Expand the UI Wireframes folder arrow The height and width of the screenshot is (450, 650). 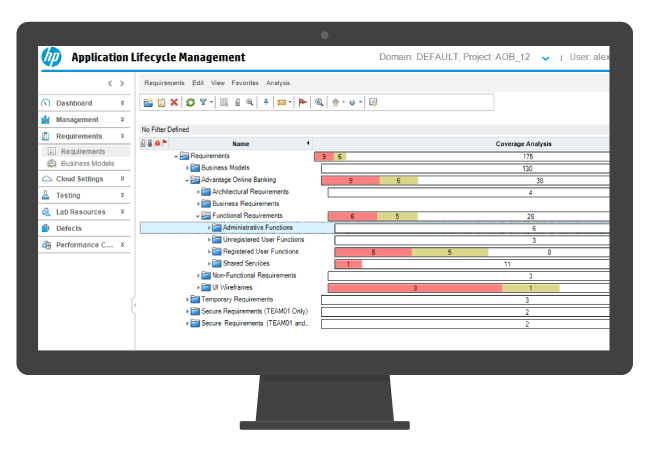(x=199, y=288)
